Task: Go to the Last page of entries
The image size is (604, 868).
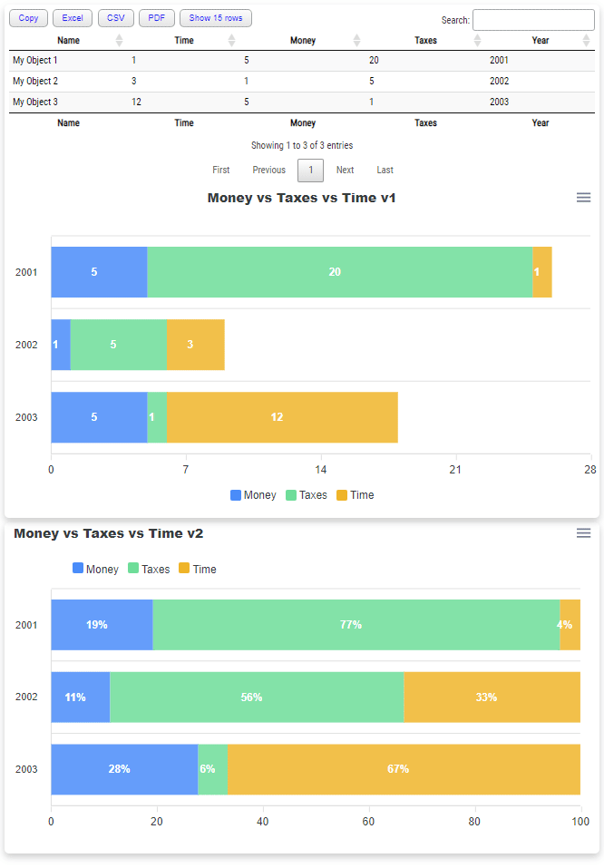Action: click(385, 170)
